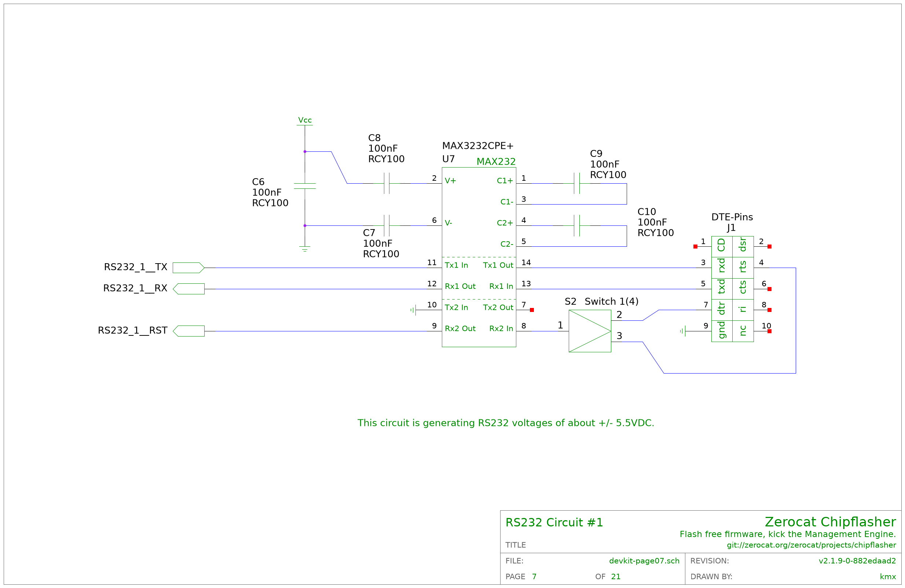Click the Rx2 In pin label
This screenshot has height=588, width=905.
point(501,328)
